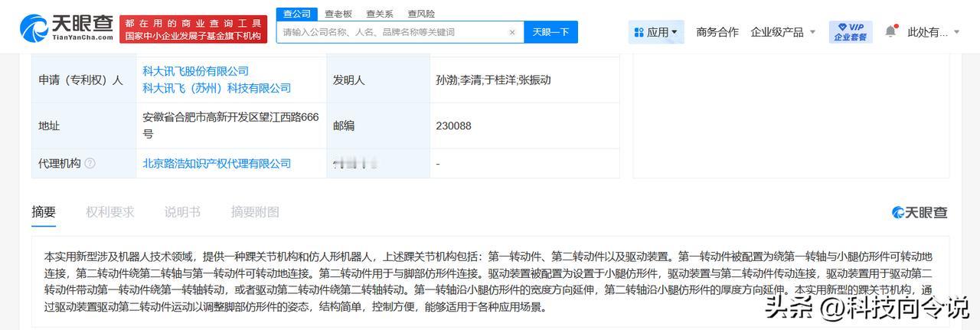980x330 pixels.
Task: Open the 应用 apps dropdown
Action: (x=656, y=32)
